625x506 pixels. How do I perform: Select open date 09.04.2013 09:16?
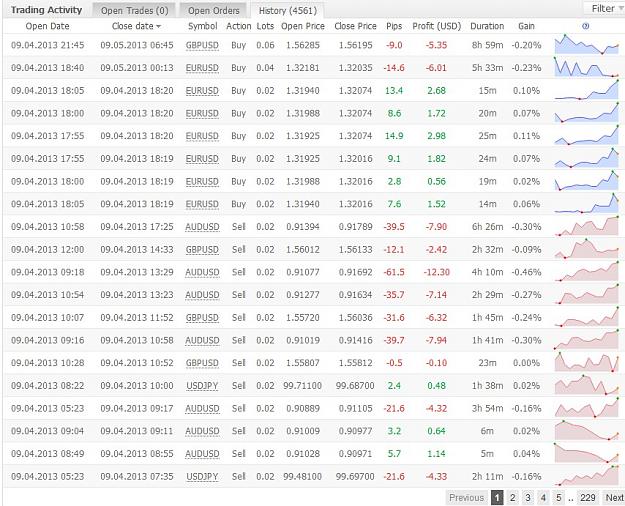47,341
